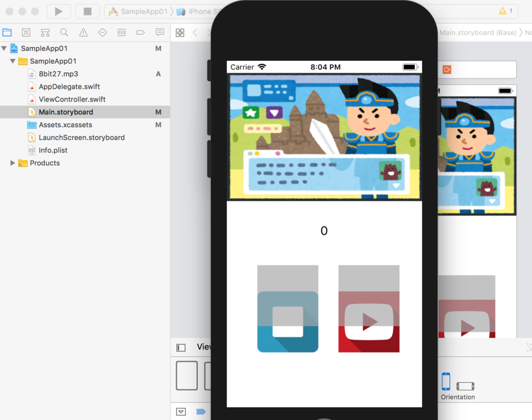This screenshot has height=420, width=532.
Task: Open the Find navigator magnifier icon
Action: [x=64, y=33]
